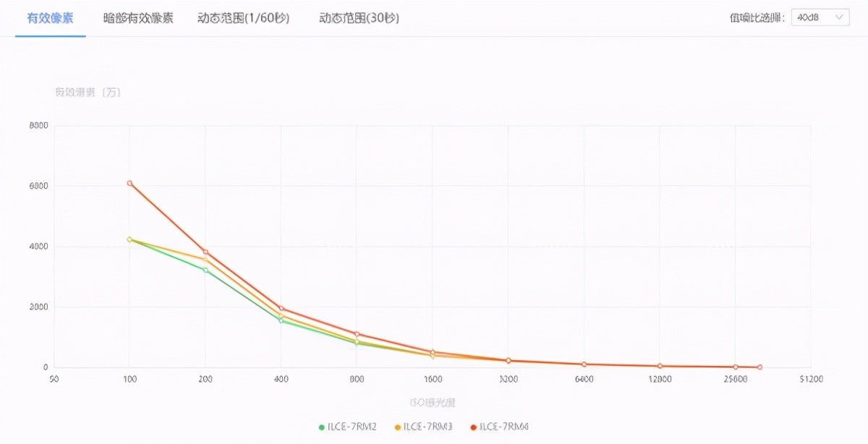Click the red data point at ISO 12800
This screenshot has width=868, height=444.
click(660, 366)
